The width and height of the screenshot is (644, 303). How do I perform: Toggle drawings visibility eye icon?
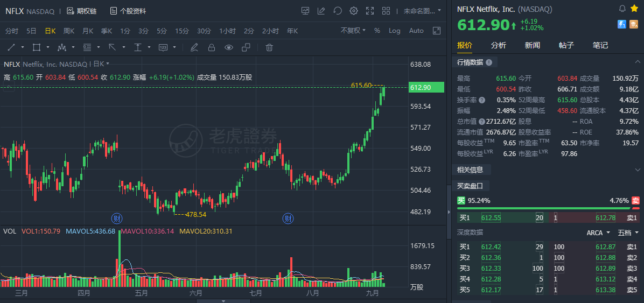pyautogui.click(x=229, y=47)
